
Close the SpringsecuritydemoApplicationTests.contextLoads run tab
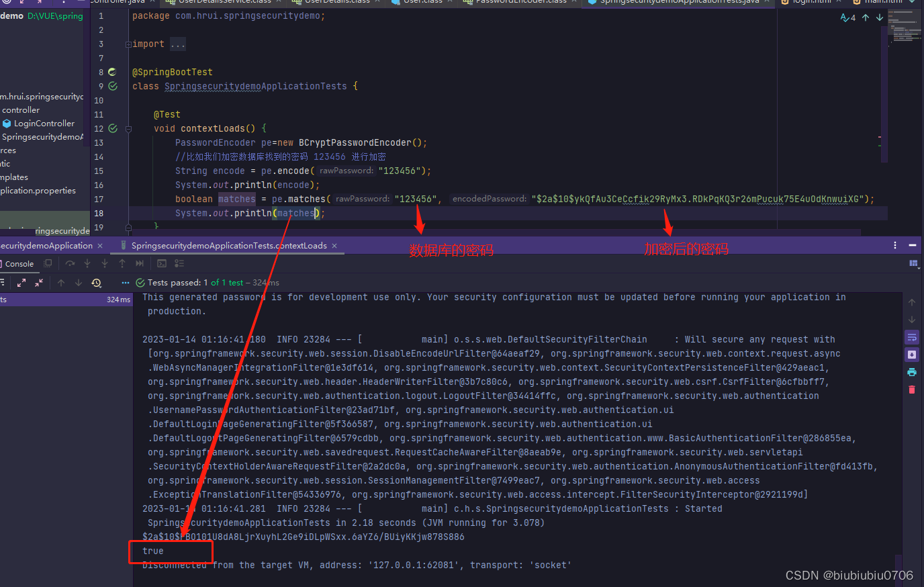(x=334, y=246)
